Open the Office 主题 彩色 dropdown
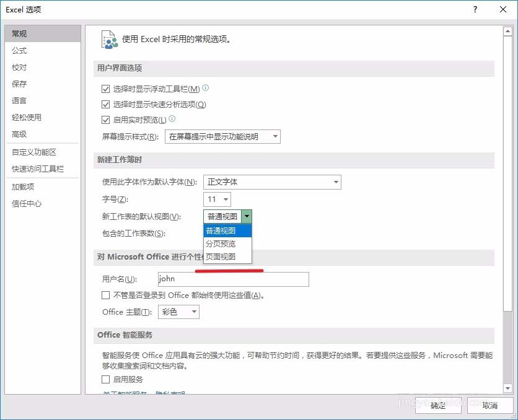Viewport: 518px width, 420px height. pos(178,312)
